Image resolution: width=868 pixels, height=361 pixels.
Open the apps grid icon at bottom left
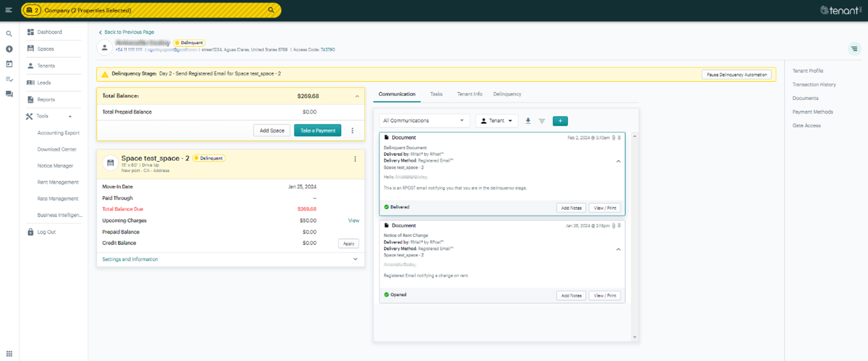click(x=9, y=354)
